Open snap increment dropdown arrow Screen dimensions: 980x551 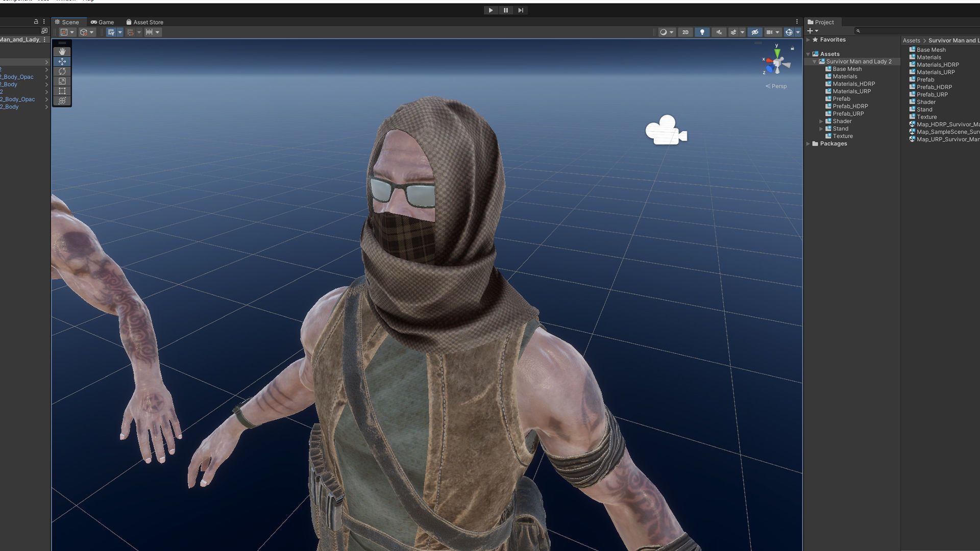coord(157,32)
